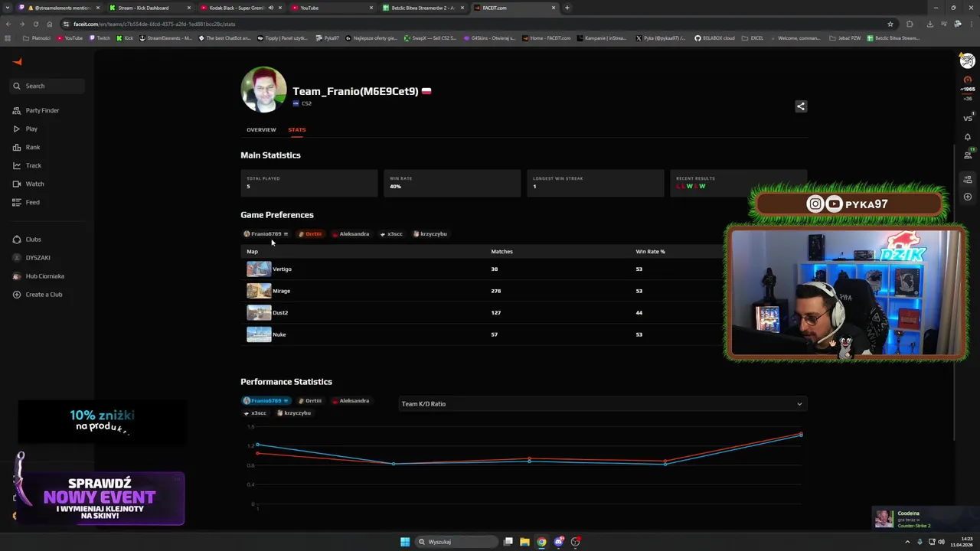980x551 pixels.
Task: Open the Feed section in the sidebar
Action: [27, 202]
